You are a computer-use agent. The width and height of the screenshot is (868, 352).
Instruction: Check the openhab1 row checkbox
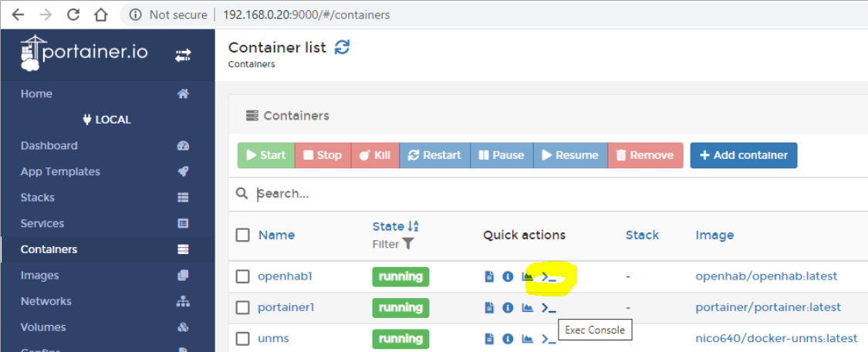coord(242,276)
